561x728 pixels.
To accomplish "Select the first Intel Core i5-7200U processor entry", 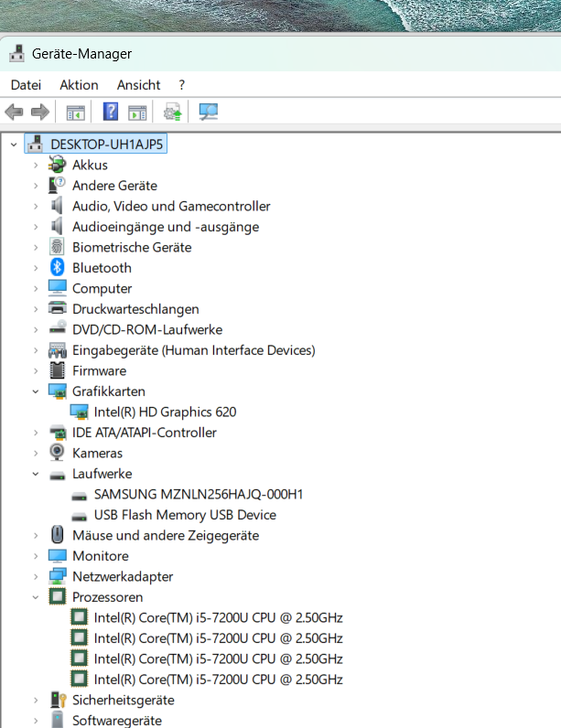I will click(x=219, y=617).
